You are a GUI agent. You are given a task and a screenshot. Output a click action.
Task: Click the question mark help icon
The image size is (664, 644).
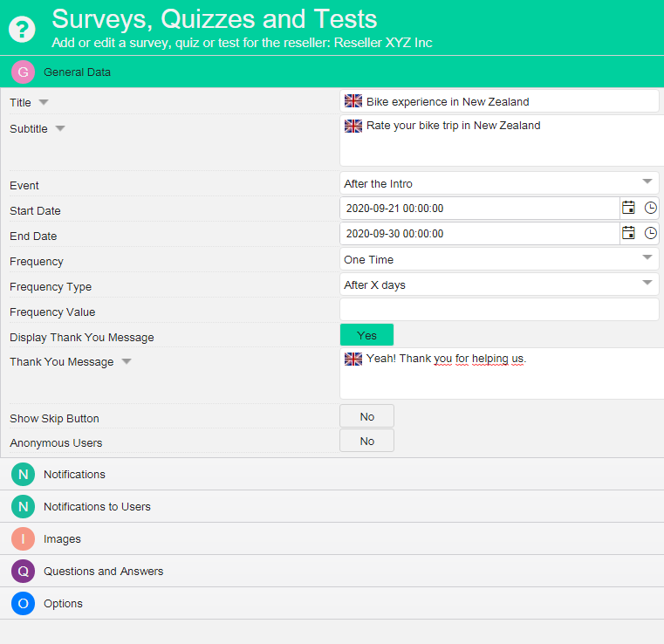coord(23,28)
